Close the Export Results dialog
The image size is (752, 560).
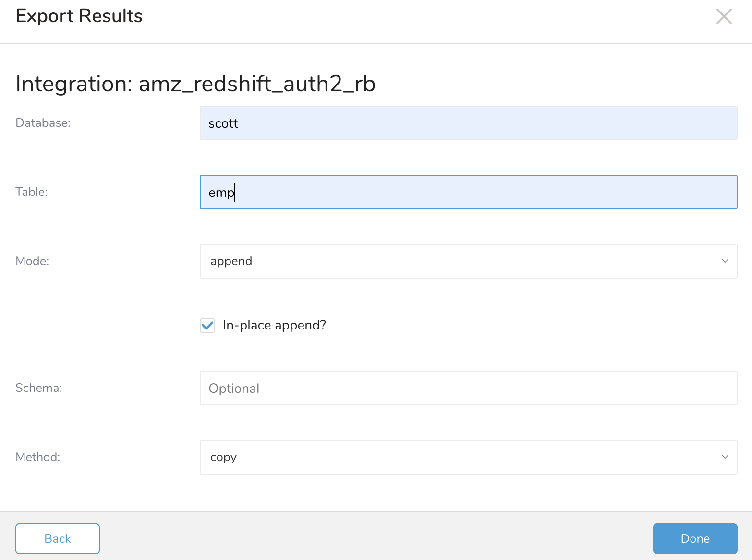[724, 16]
